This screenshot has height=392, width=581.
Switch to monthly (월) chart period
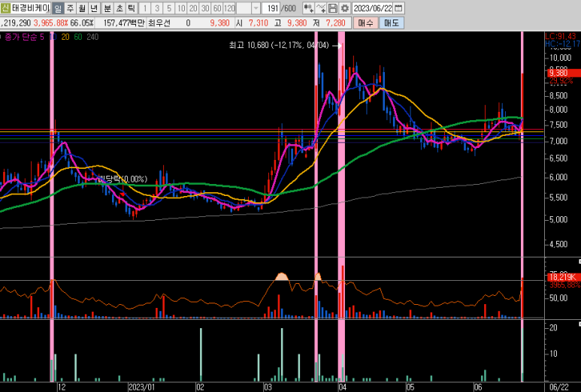(82, 8)
